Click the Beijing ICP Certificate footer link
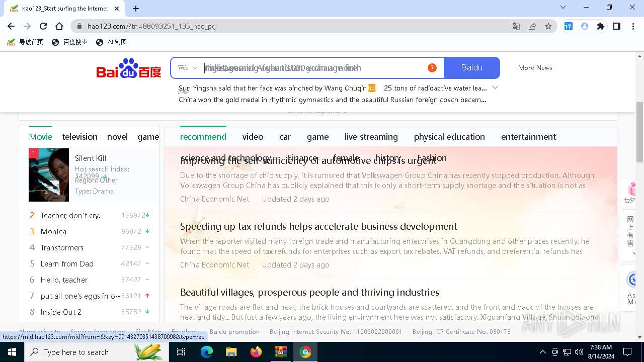The height and width of the screenshot is (362, 644). [461, 332]
